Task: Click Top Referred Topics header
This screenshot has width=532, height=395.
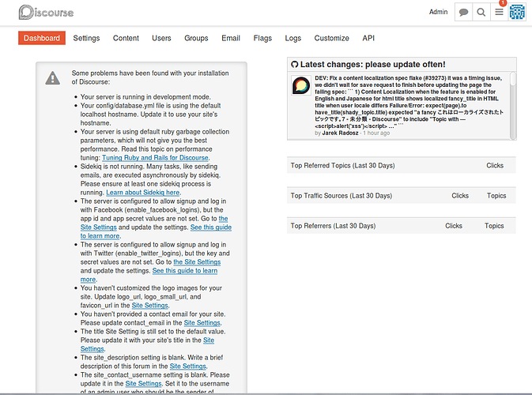Action: (x=343, y=165)
